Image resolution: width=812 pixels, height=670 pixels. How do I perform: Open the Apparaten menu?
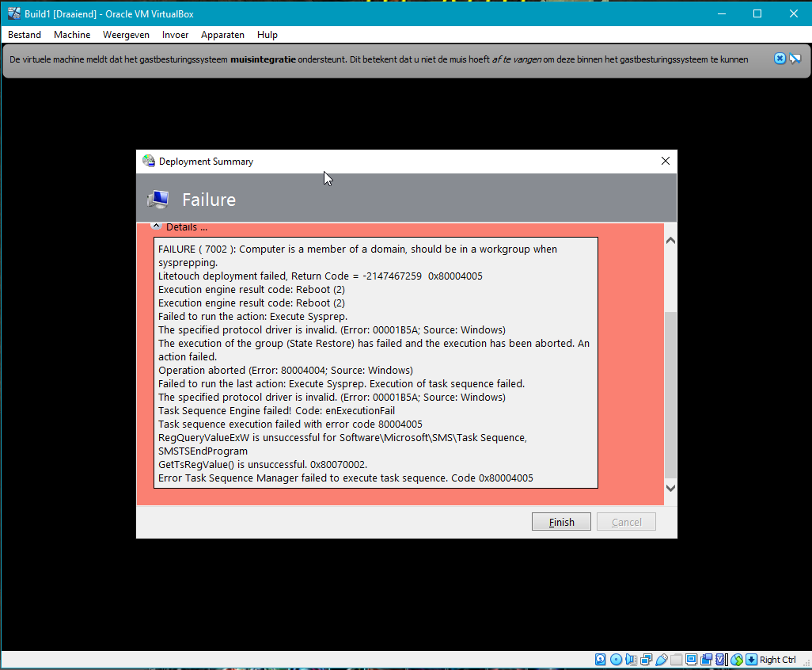click(222, 35)
